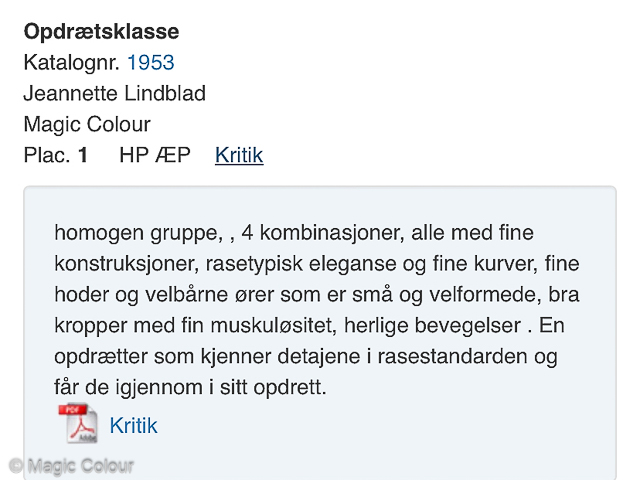Click the Opdrætsklasse heading
Image resolution: width=640 pixels, height=480 pixels.
point(101,31)
